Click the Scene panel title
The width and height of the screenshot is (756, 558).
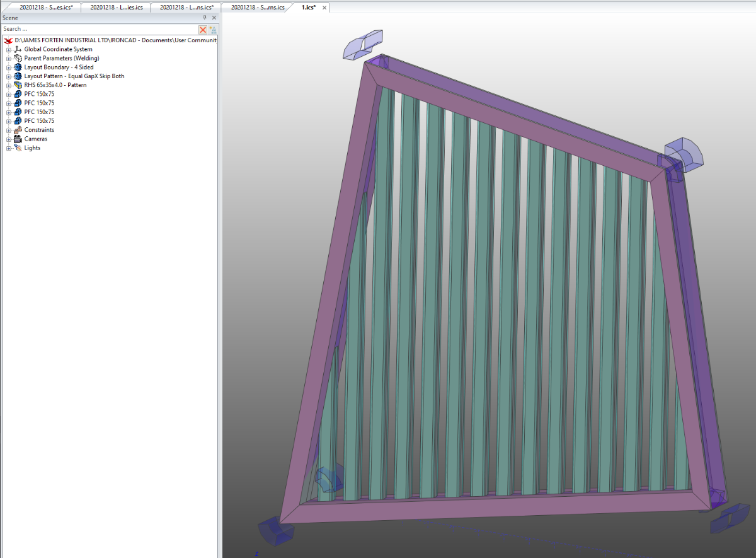click(11, 18)
